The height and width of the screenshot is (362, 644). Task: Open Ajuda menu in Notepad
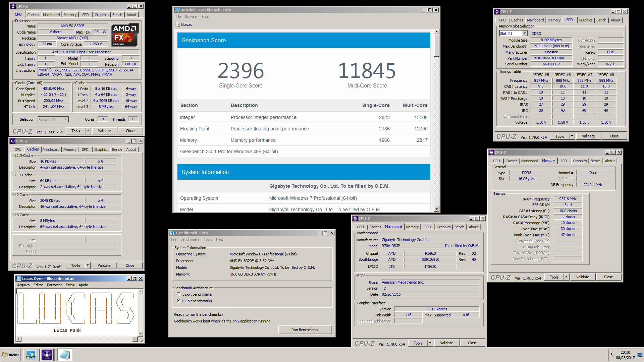pyautogui.click(x=83, y=285)
